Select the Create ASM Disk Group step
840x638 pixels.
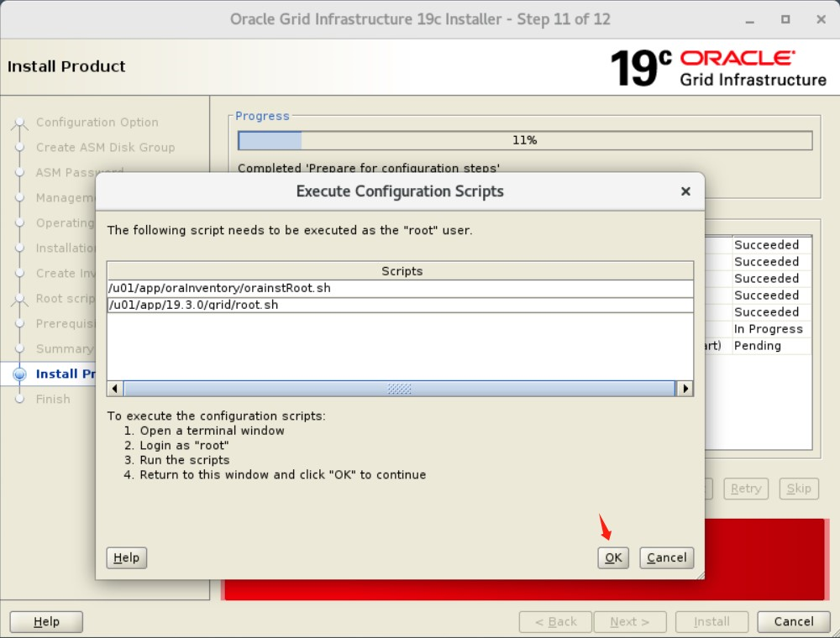(106, 147)
